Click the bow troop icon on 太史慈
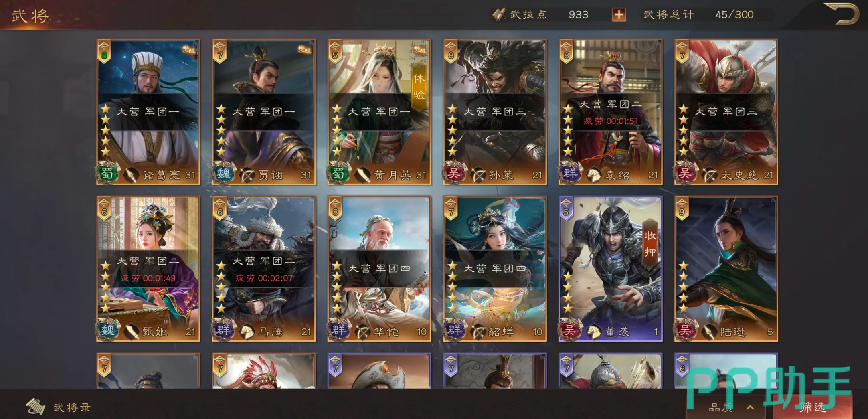The image size is (868, 419). click(709, 175)
